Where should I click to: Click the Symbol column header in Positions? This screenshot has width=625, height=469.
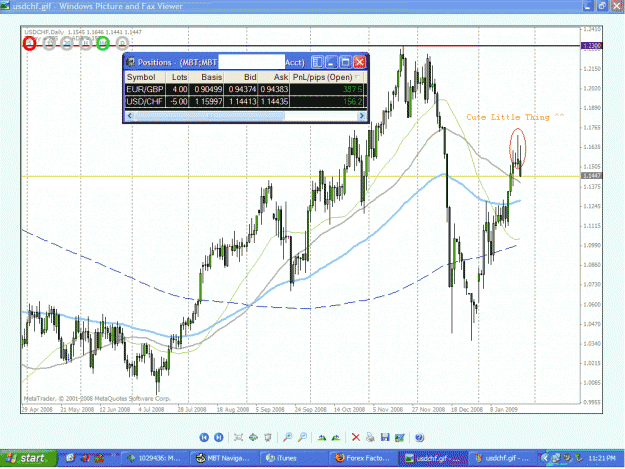(x=145, y=77)
